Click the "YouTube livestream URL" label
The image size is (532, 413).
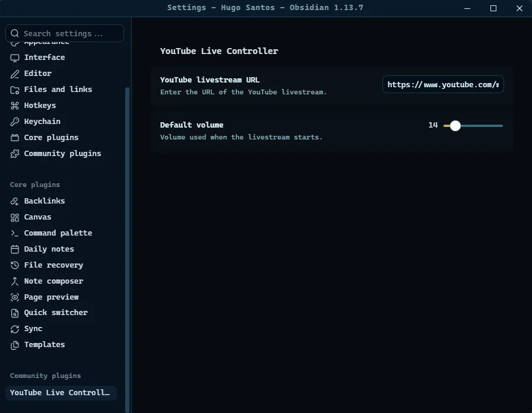(210, 80)
